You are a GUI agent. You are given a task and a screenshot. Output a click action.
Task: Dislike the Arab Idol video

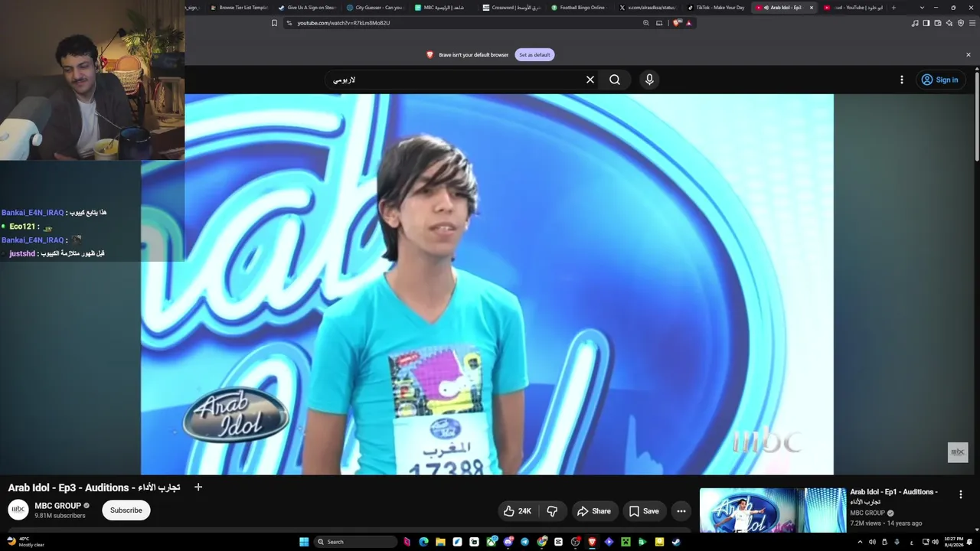coord(552,511)
